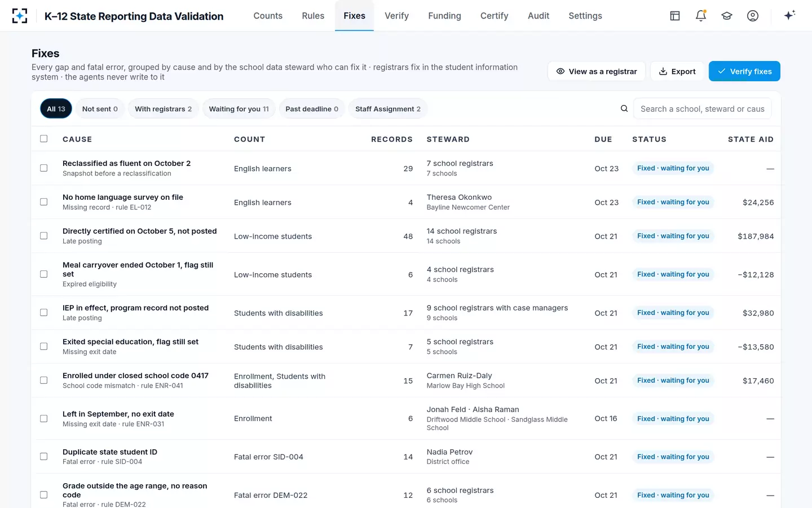812x508 pixels.
Task: Click View as a registrar
Action: (597, 71)
